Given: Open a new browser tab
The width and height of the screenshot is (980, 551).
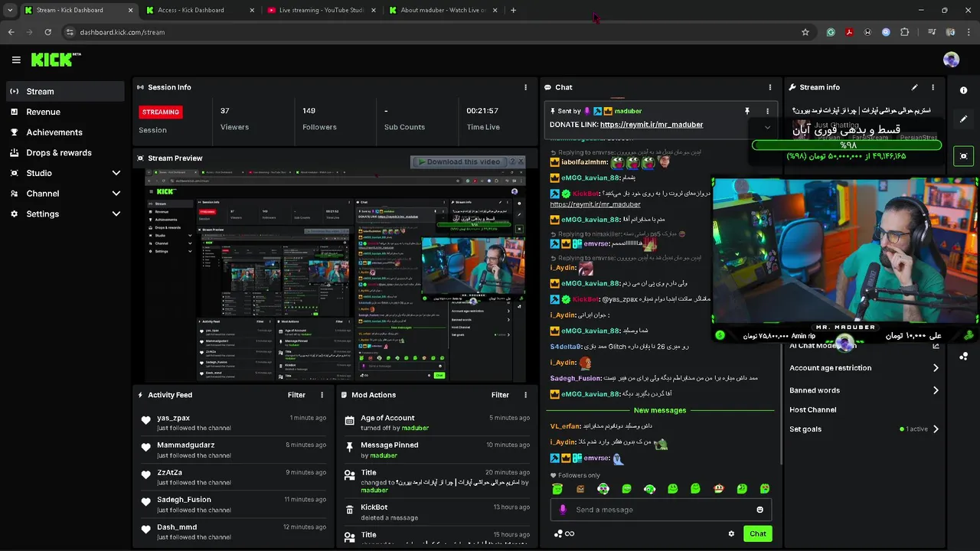Looking at the screenshot, I should [513, 10].
